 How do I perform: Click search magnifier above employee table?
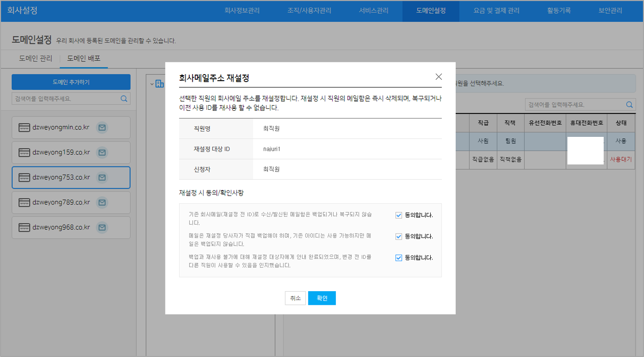[630, 105]
